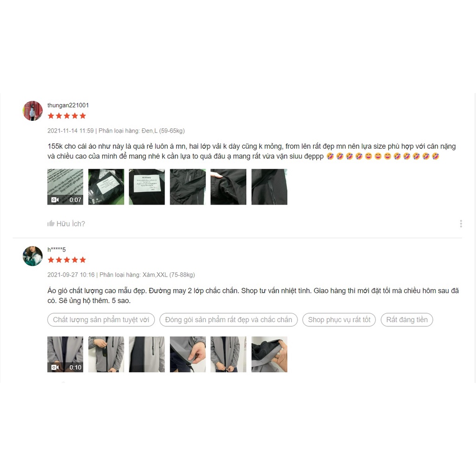This screenshot has width=476, height=476.
Task: Open the hand inside black jacket photo
Action: tap(229, 187)
